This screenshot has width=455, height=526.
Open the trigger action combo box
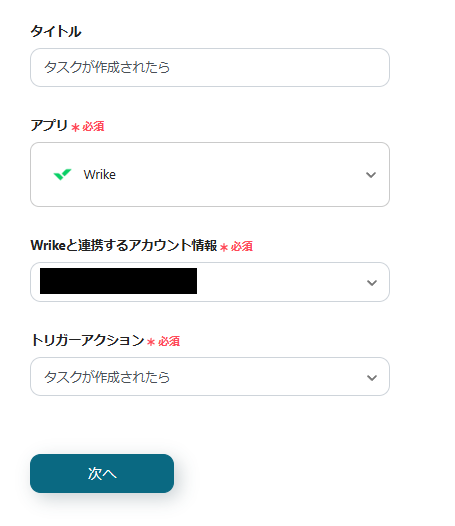click(x=210, y=377)
